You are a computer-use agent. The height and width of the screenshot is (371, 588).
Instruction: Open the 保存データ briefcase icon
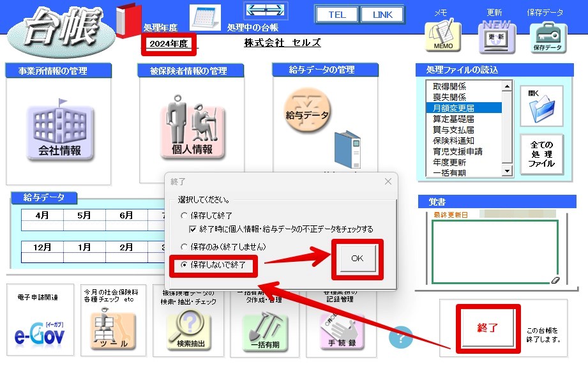[x=548, y=37]
